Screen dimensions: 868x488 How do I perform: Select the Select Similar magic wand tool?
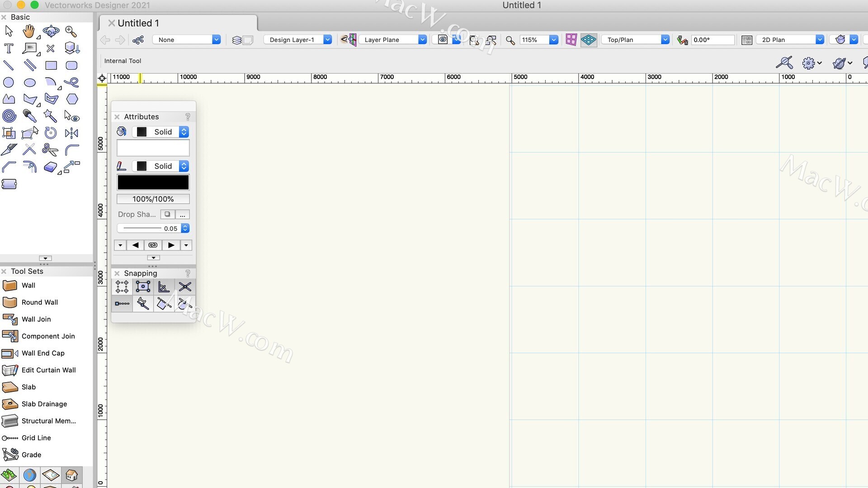click(50, 116)
